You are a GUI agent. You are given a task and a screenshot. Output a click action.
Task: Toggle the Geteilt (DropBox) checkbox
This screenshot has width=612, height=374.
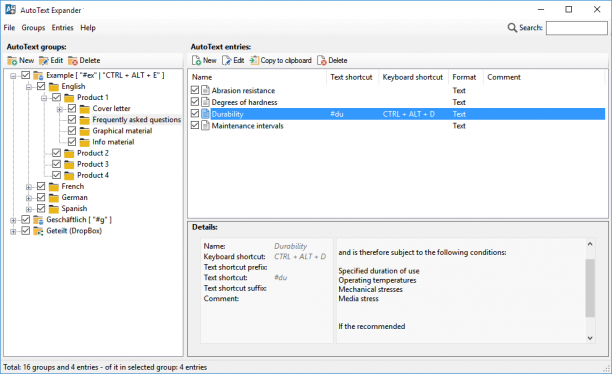point(26,230)
